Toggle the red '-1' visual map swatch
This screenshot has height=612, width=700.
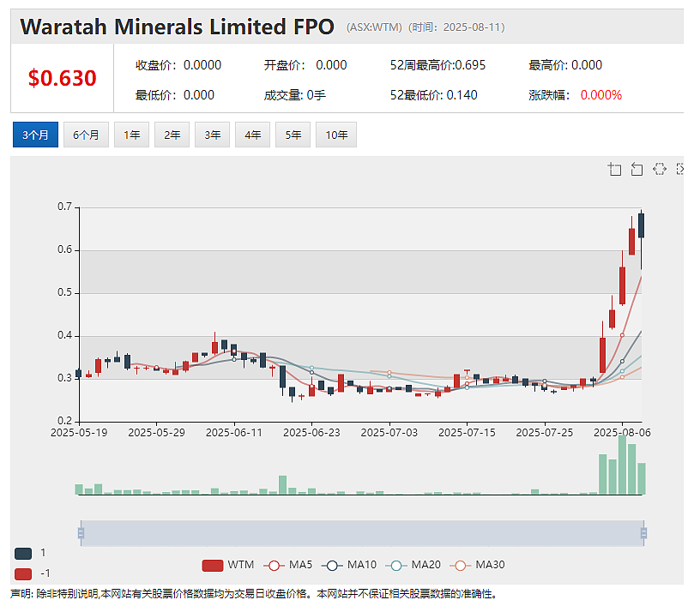(x=23, y=574)
